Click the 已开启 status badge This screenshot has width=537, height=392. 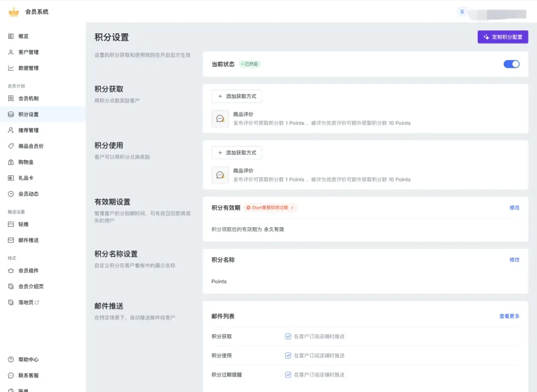[x=250, y=64]
